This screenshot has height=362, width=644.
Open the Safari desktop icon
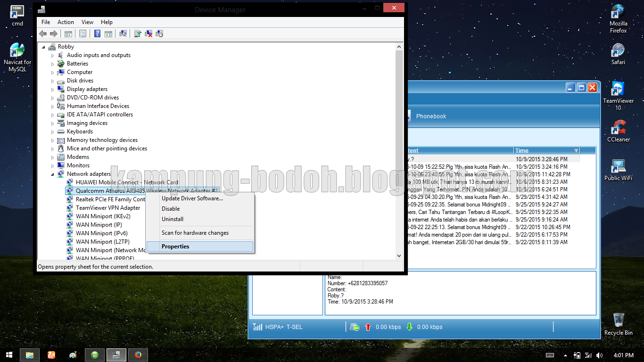point(618,54)
